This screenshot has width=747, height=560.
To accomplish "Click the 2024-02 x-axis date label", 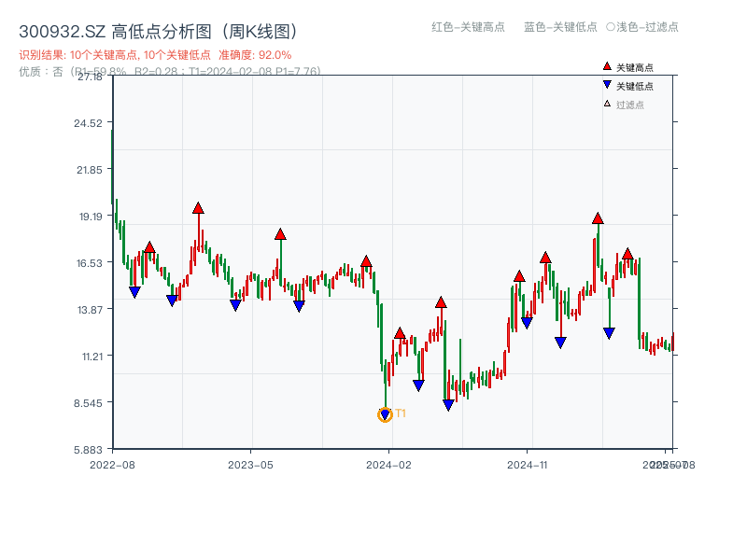I will tap(389, 464).
